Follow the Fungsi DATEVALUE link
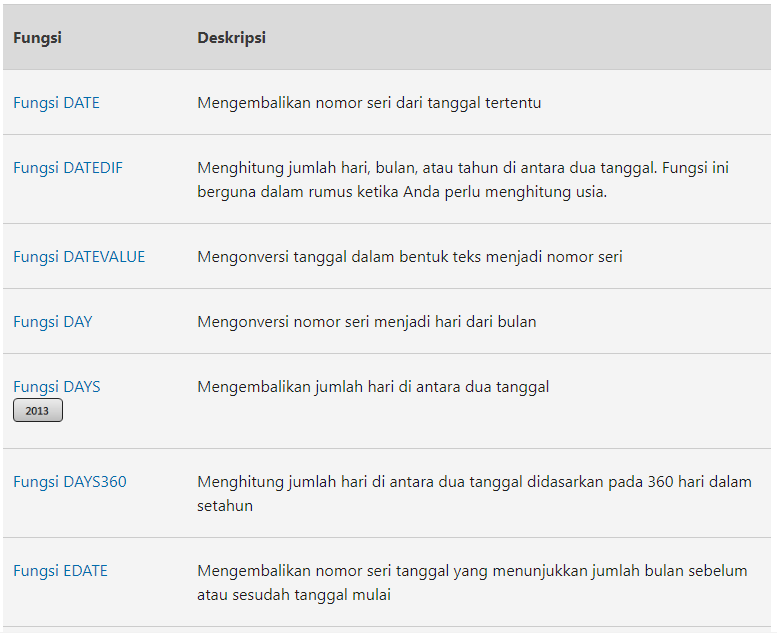Viewport: 777px width, 633px height. click(x=79, y=257)
